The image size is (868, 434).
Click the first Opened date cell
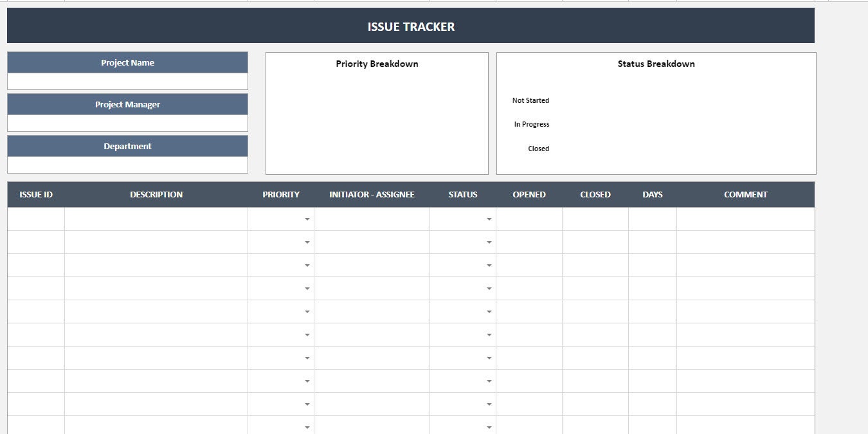tap(529, 219)
